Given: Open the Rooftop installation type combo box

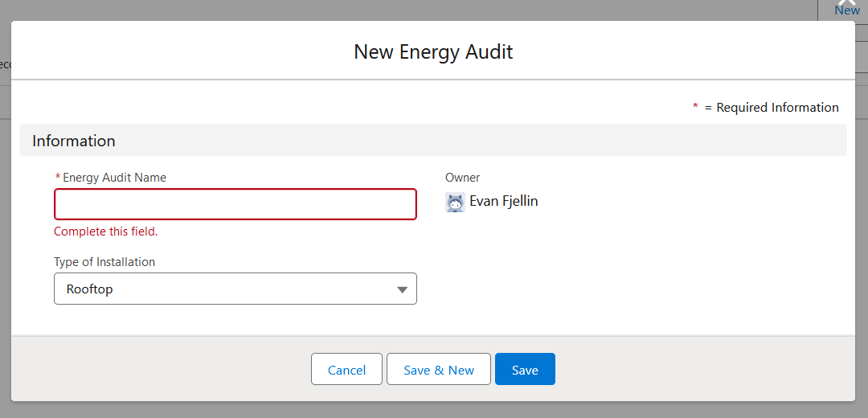Looking at the screenshot, I should (235, 289).
